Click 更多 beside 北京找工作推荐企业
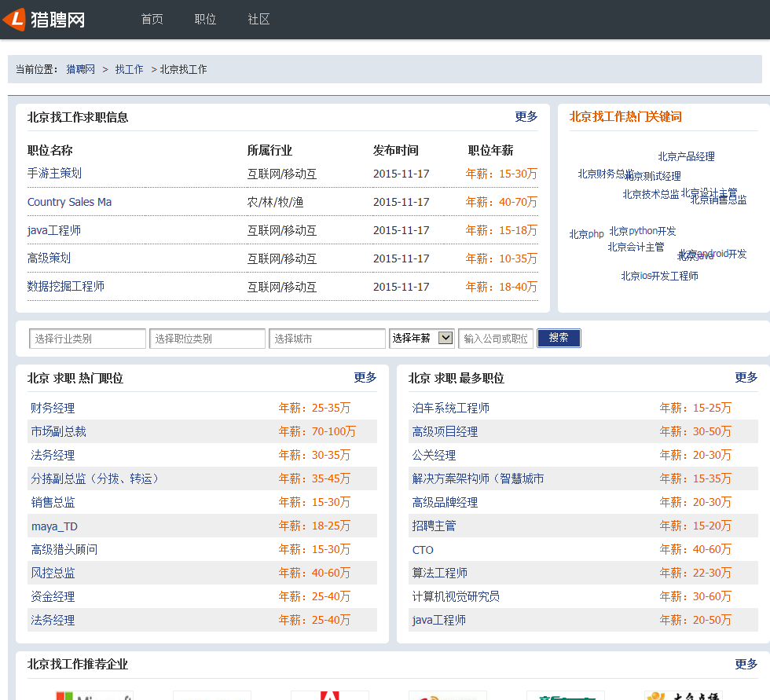Viewport: 770px width, 700px height. click(x=746, y=664)
